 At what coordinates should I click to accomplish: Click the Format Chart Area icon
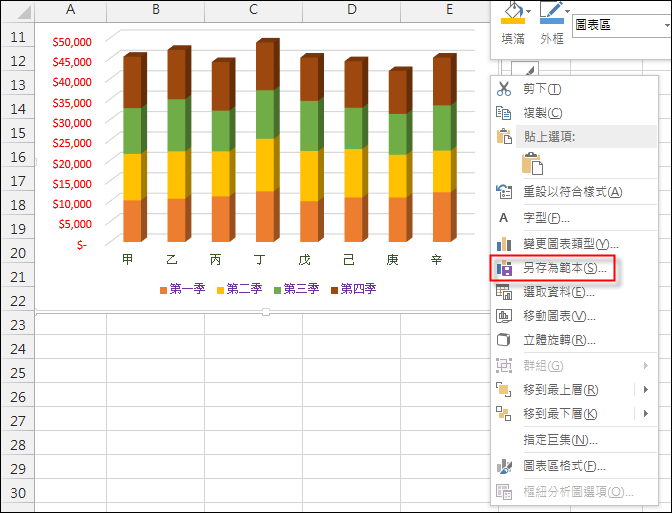pyautogui.click(x=504, y=466)
